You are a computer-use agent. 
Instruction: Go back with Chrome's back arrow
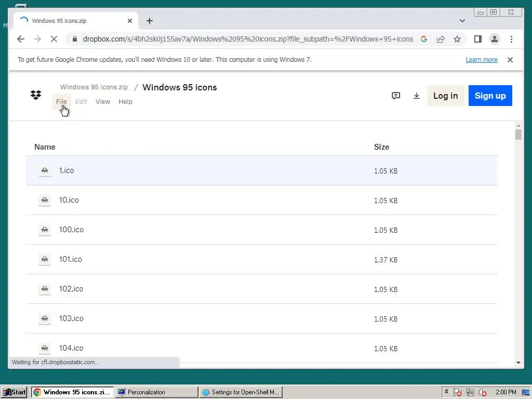tap(21, 39)
